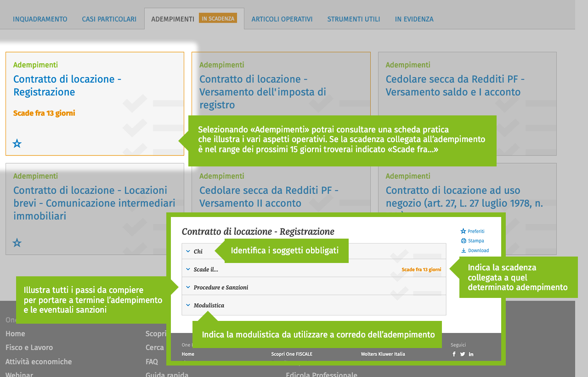Screen dimensions: 588x377
Task: Select the INQUADRAMENTO tab
Action: pyautogui.click(x=40, y=19)
